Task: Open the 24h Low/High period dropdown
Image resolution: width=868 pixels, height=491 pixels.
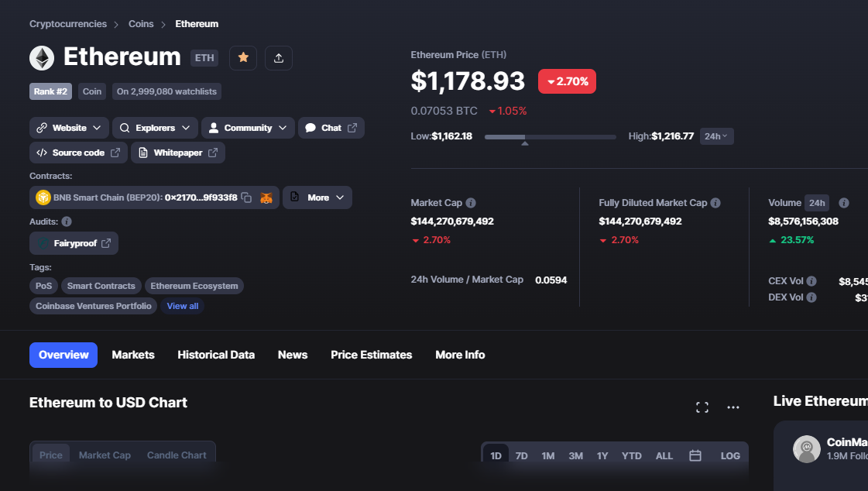Action: 716,136
